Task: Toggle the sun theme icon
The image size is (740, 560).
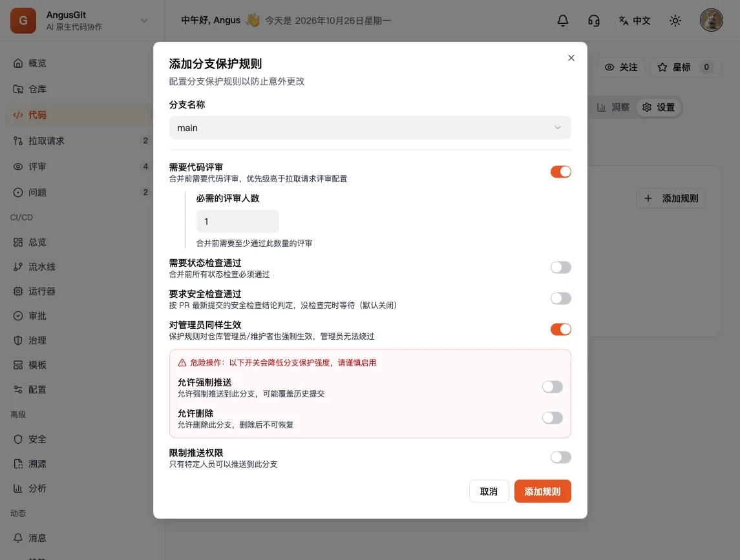Action: pyautogui.click(x=675, y=20)
